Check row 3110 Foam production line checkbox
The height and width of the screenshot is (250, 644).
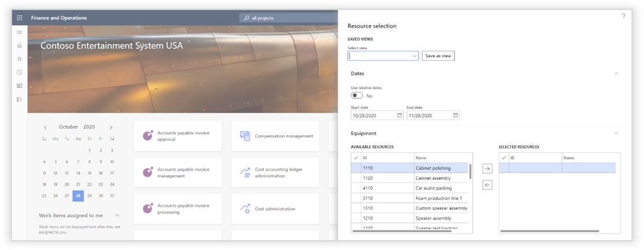pos(355,198)
